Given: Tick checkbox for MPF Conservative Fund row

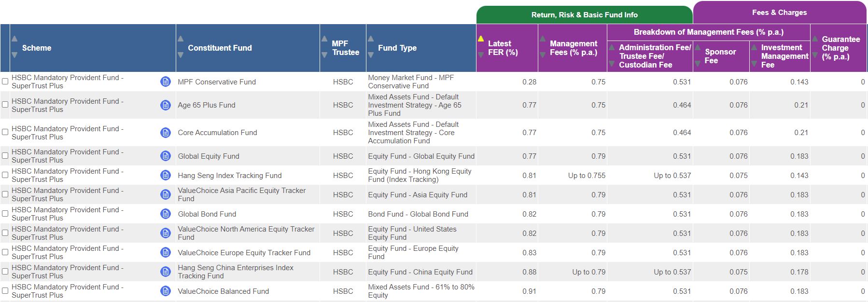Looking at the screenshot, I should pos(5,82).
